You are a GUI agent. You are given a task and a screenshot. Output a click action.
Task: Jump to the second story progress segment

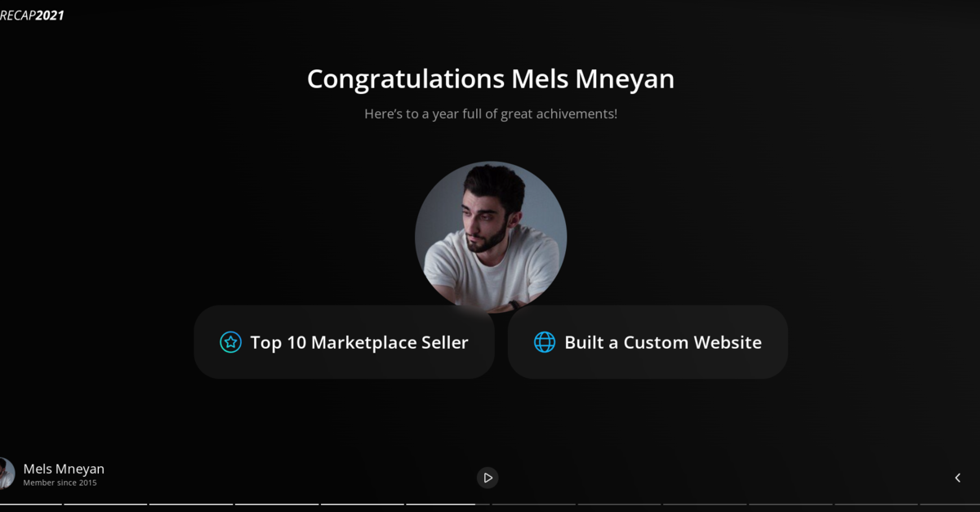pos(106,504)
